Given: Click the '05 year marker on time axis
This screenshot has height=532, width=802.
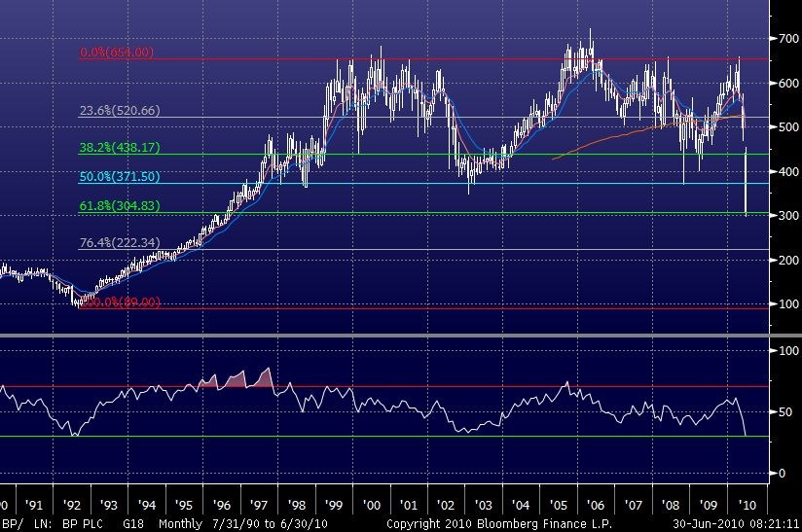Looking at the screenshot, I should pyautogui.click(x=559, y=506).
